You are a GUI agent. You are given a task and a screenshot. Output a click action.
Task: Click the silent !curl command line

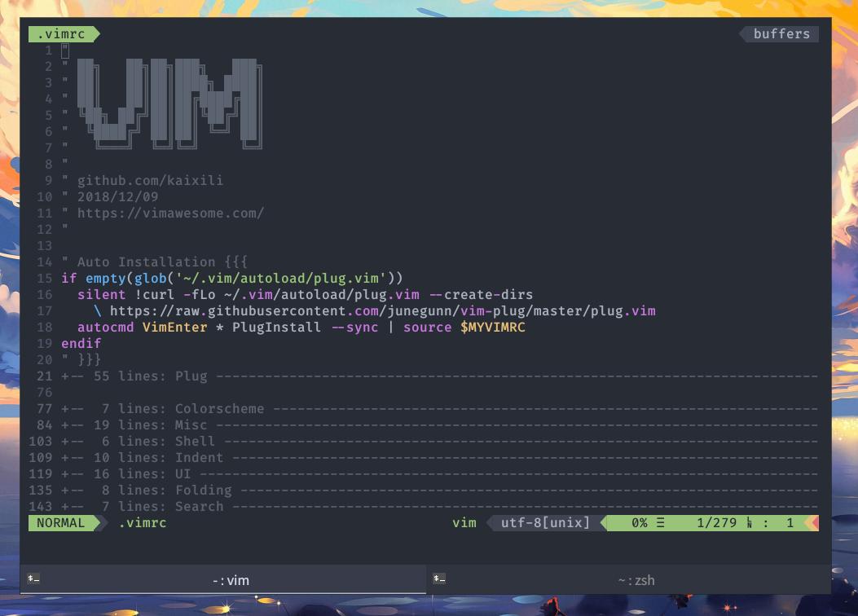305,295
